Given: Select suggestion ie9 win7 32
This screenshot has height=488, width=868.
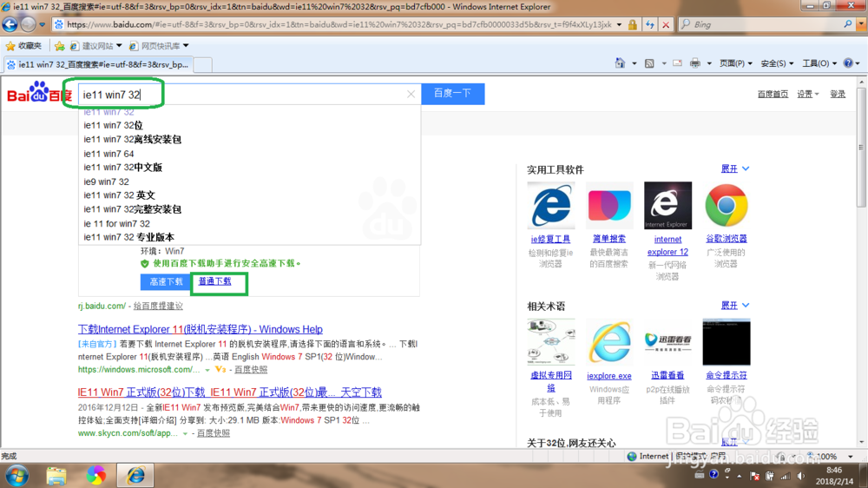Looking at the screenshot, I should click(106, 181).
